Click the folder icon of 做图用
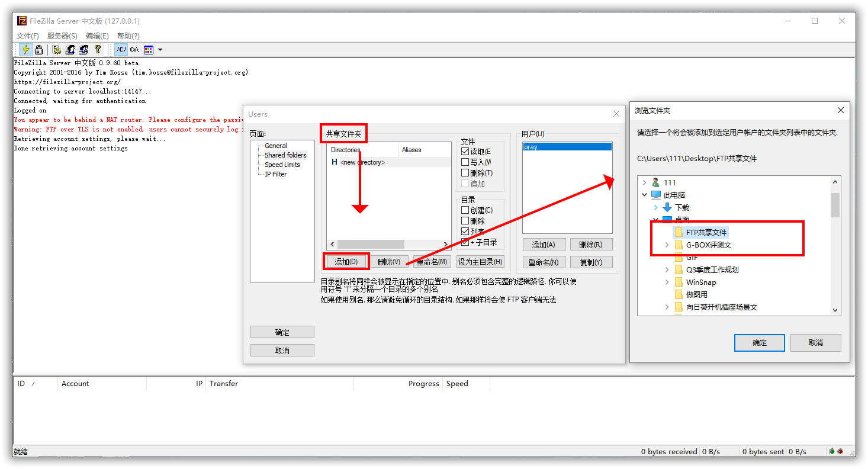Image resolution: width=868 pixels, height=469 pixels. pyautogui.click(x=679, y=294)
